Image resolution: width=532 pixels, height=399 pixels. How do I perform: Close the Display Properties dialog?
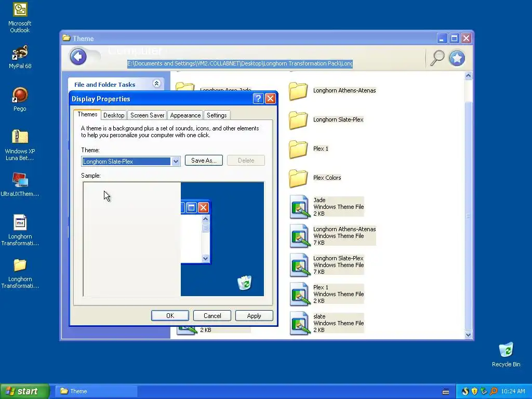tap(270, 98)
